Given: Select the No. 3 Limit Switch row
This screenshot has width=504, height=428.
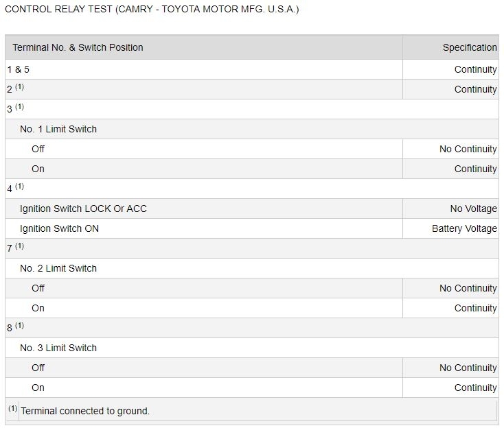Looking at the screenshot, I should tap(58, 348).
